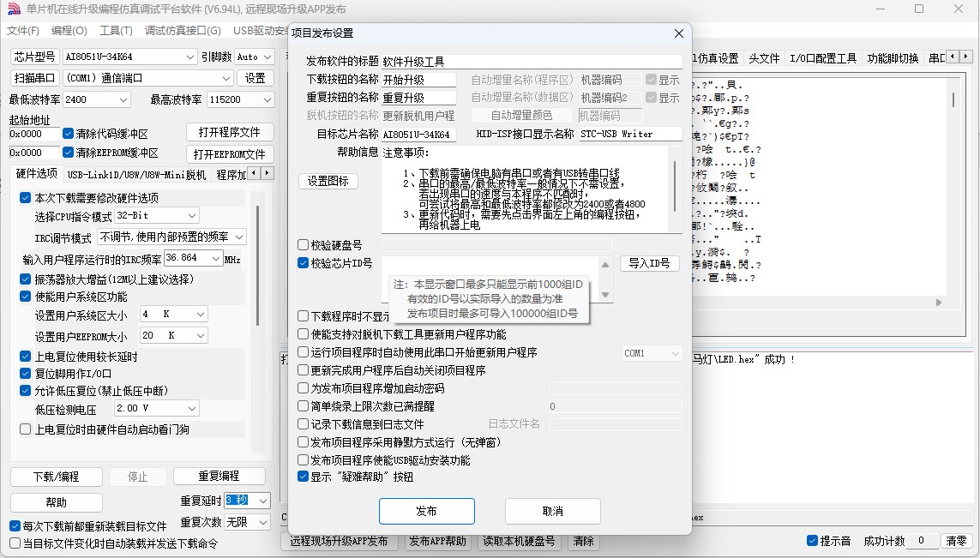Click 下载/编程 button
This screenshot has width=980, height=558.
coord(57,477)
